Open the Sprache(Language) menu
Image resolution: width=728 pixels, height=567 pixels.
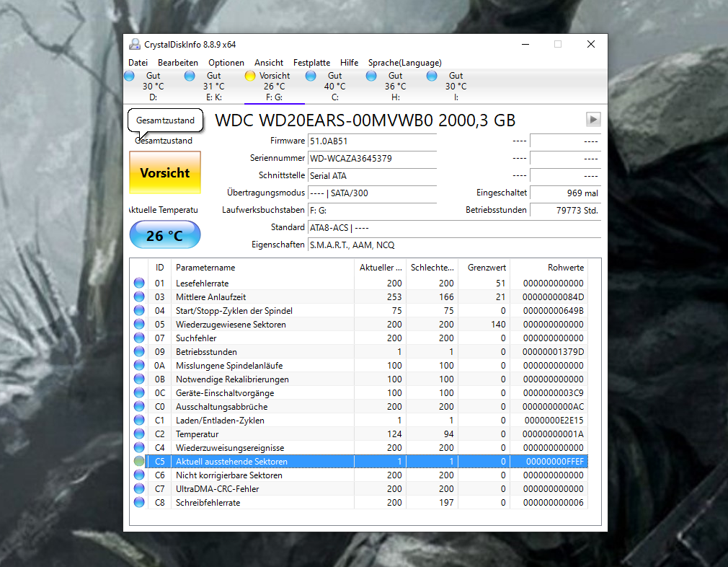click(405, 63)
